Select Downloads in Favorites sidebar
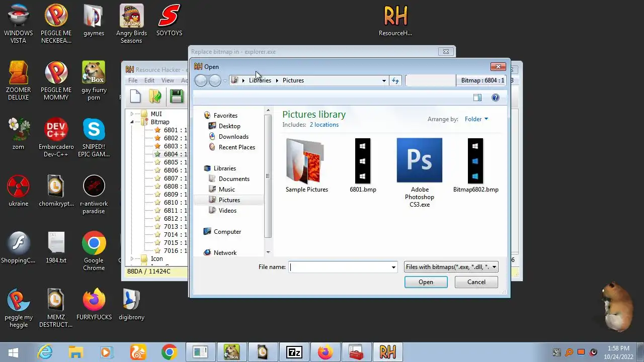Image resolution: width=644 pixels, height=362 pixels. tap(233, 137)
